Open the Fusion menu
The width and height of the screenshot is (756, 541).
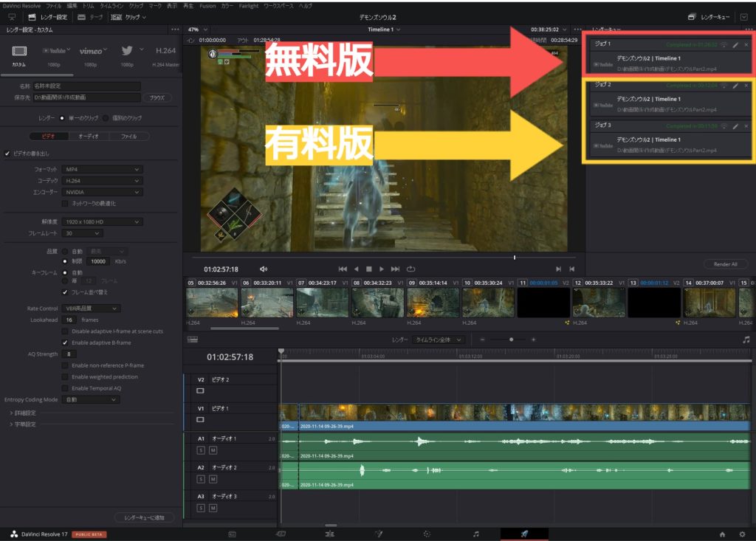click(207, 6)
